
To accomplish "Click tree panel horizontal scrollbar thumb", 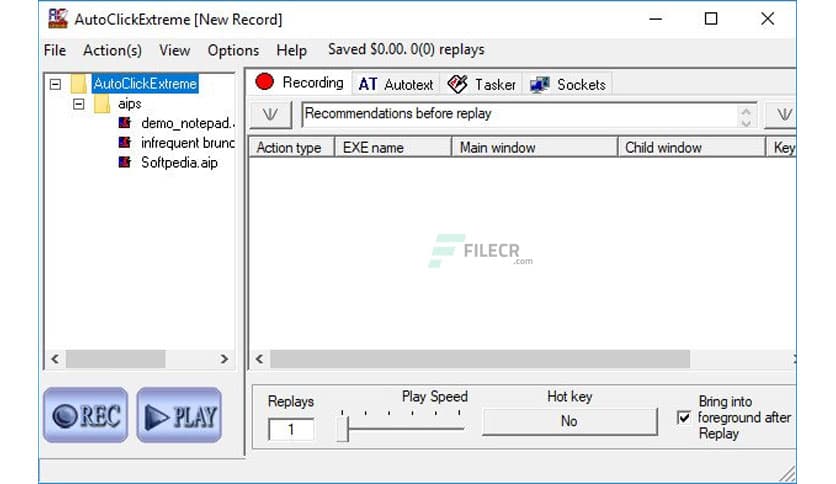I will click(x=115, y=359).
